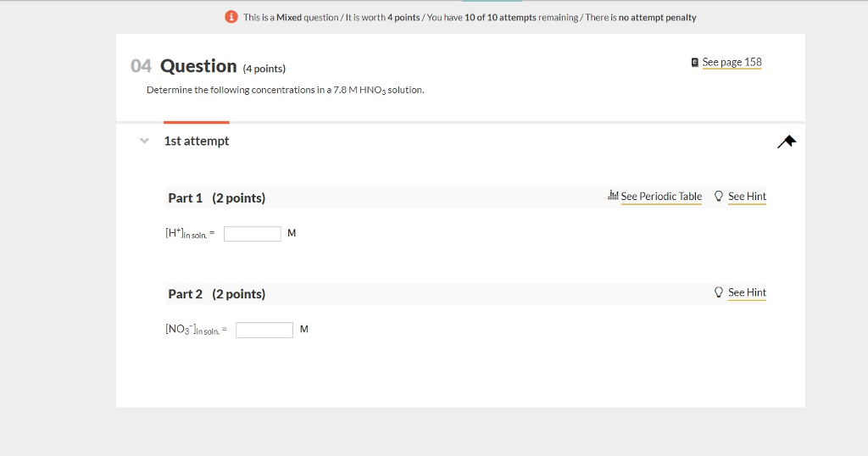Collapse the 1st attempt chevron
This screenshot has height=456, width=868.
click(x=144, y=141)
